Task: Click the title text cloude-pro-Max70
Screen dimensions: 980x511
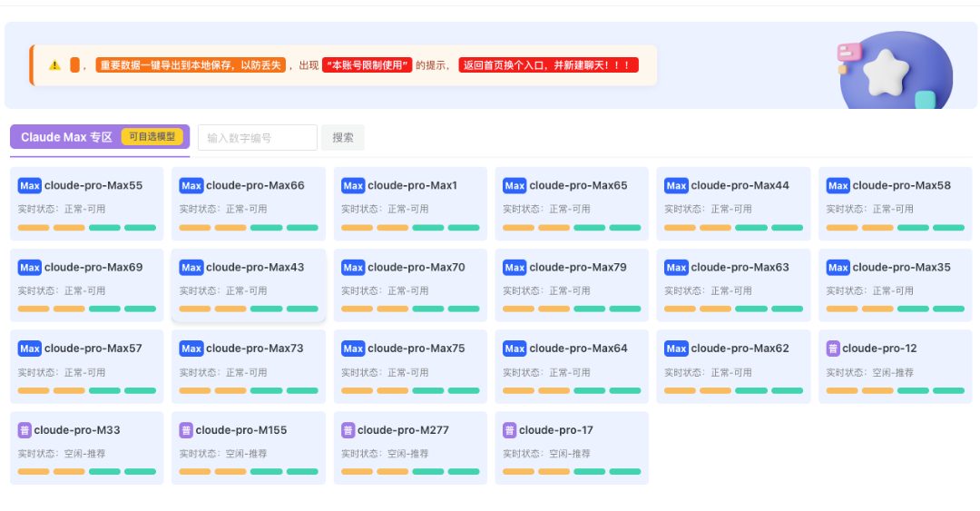Action: click(416, 268)
